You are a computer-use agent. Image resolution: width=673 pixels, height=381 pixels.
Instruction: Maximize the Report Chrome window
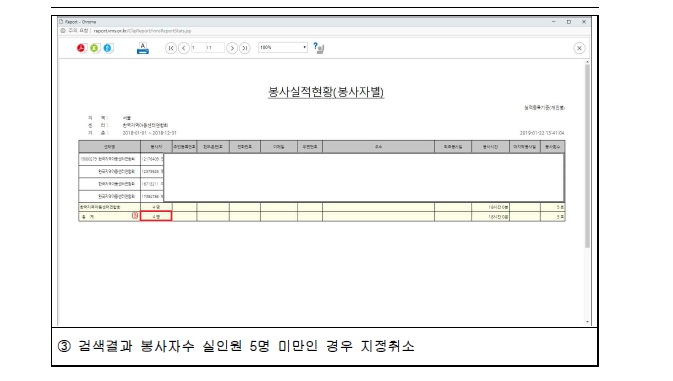pos(569,21)
